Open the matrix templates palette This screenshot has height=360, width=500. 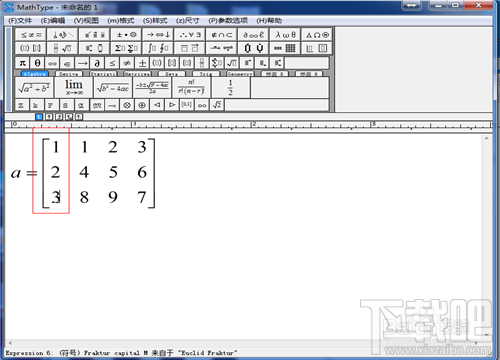pos(285,48)
